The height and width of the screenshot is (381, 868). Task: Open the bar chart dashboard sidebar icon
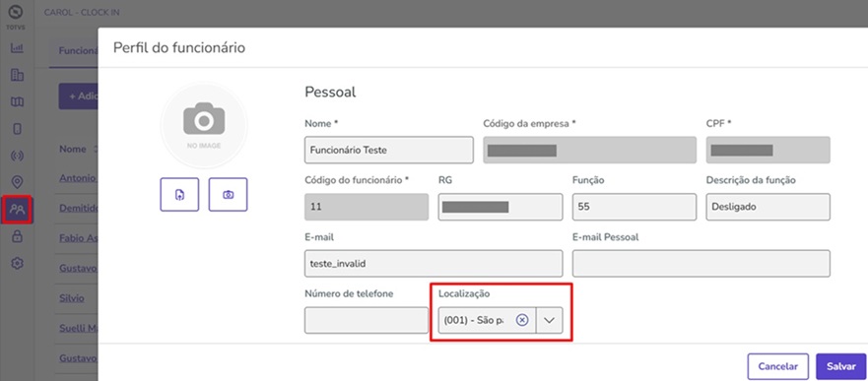pos(17,48)
